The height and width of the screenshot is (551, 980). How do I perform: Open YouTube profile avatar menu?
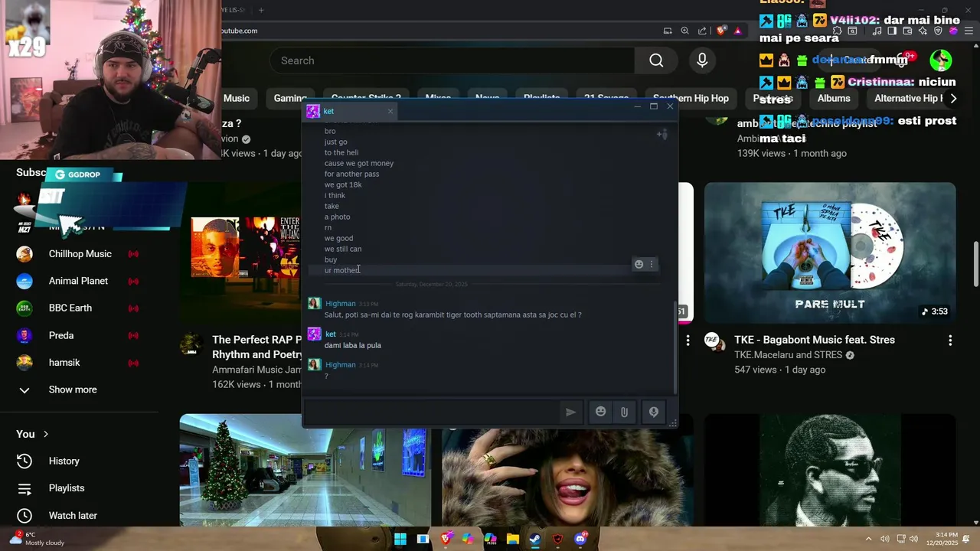click(941, 60)
